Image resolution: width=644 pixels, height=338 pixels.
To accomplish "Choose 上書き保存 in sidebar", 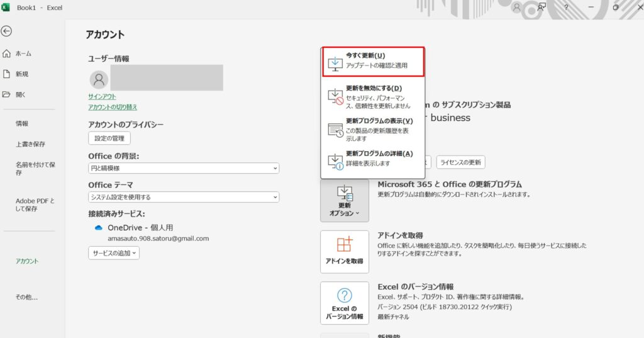I will click(x=30, y=144).
